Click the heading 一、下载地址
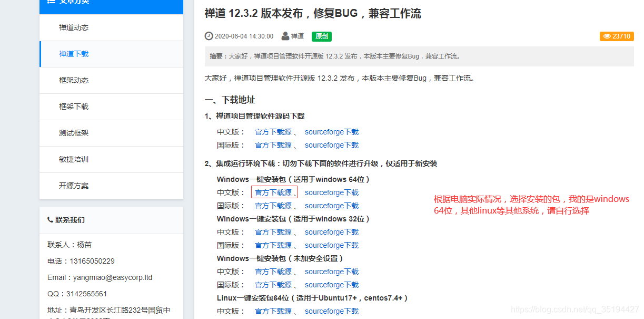Viewport: 644px width, 319px height. (230, 100)
